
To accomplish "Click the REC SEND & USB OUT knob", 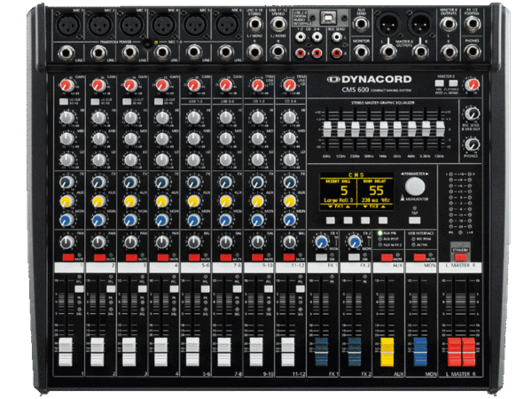I will pos(472,113).
